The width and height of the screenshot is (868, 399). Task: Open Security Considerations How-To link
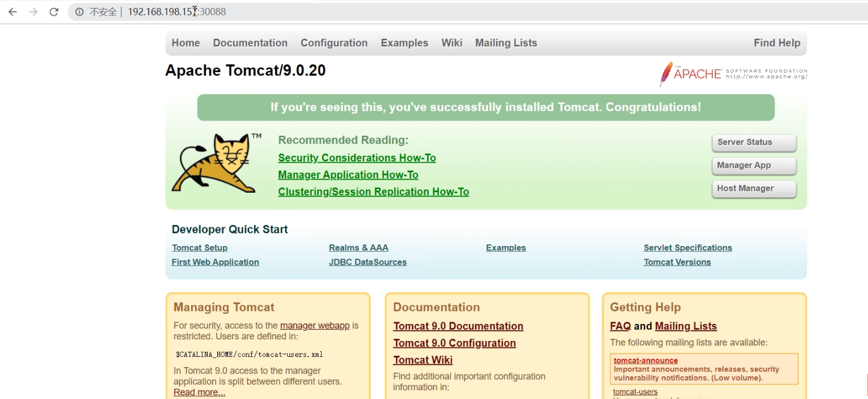[x=357, y=158]
